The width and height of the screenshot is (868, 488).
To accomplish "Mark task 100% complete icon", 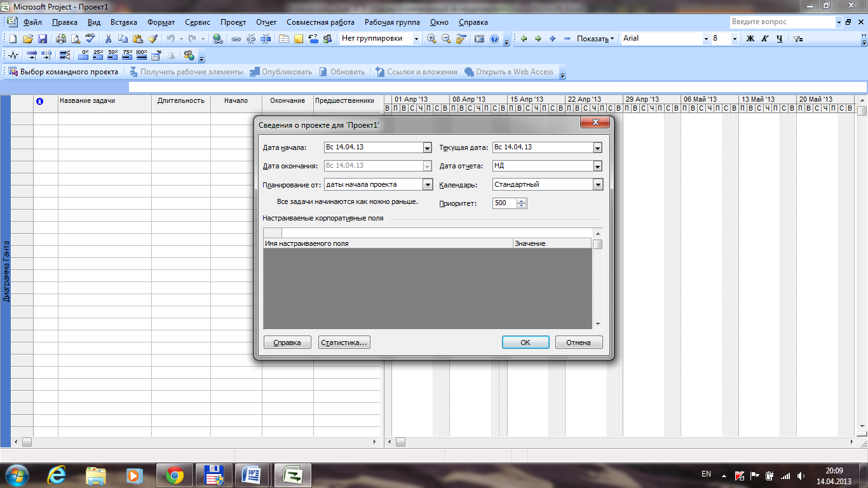I will pos(141,55).
